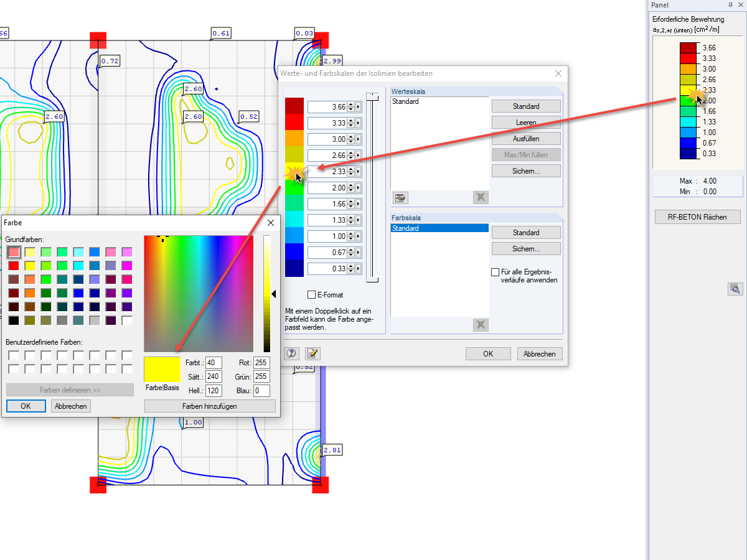
Task: Pick the light gray swatch in Grundfarben
Action: [95, 320]
